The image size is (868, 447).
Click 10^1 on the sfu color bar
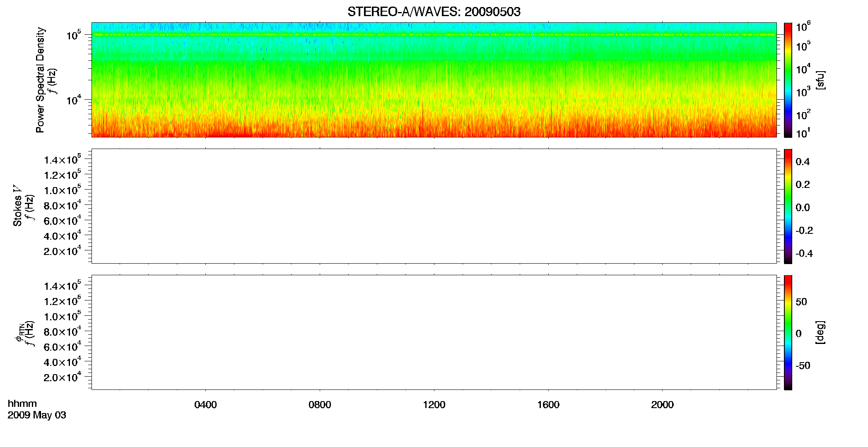(x=803, y=133)
